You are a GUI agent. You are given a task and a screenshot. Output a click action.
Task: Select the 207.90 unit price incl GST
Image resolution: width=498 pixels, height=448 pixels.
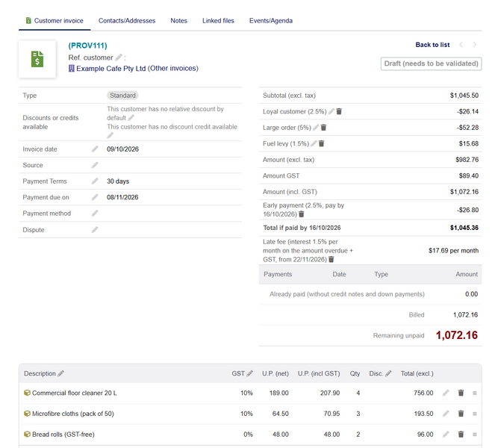[330, 393]
